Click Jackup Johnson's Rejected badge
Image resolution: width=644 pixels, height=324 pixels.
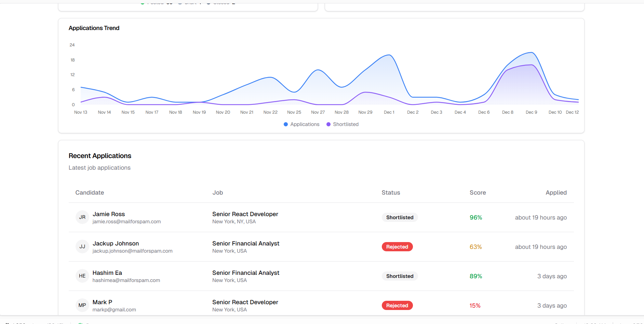(397, 246)
